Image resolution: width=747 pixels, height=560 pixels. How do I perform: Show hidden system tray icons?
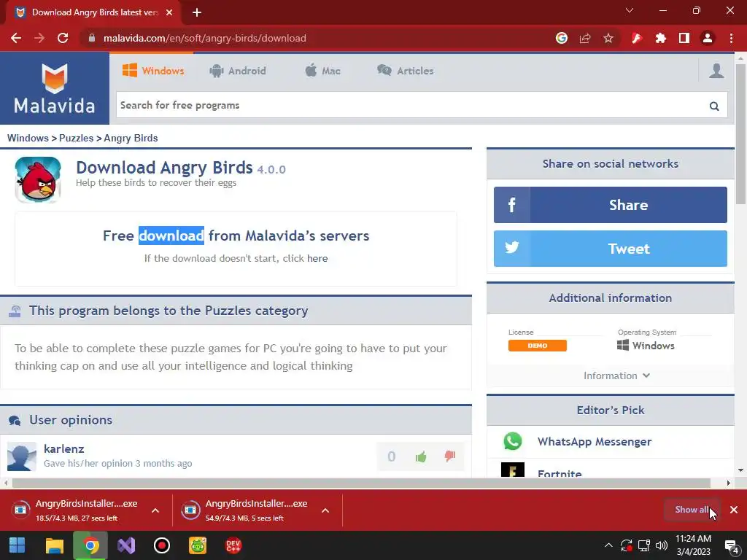click(x=608, y=545)
